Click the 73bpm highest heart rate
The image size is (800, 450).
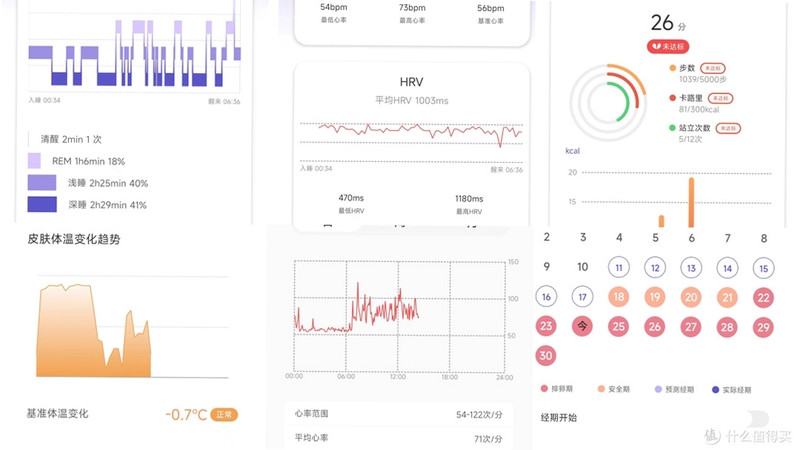point(412,8)
